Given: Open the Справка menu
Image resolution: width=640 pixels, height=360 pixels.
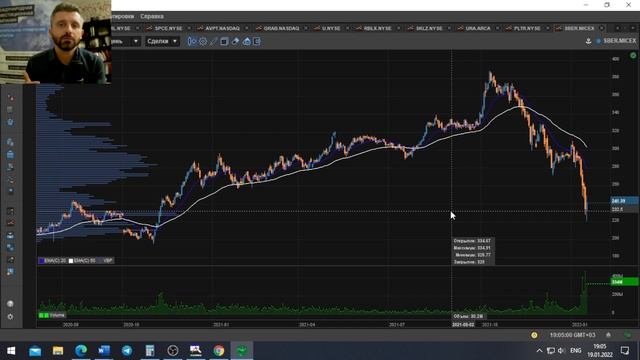Looking at the screenshot, I should point(152,16).
